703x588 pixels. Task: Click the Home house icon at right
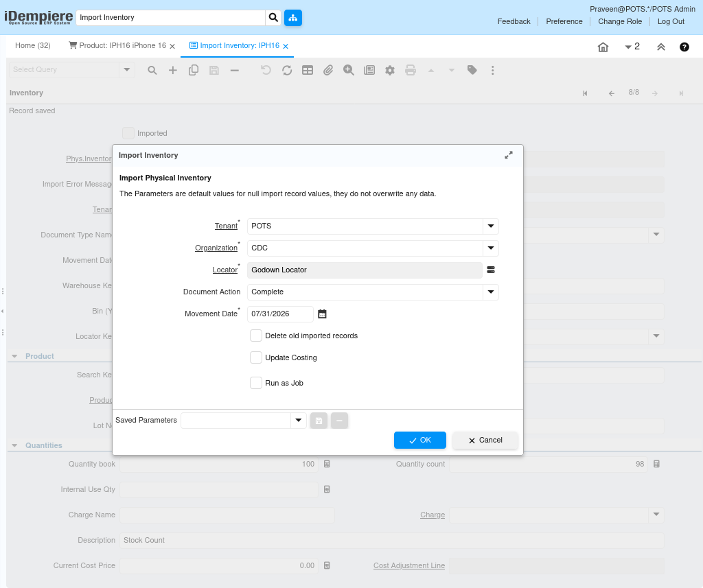(x=603, y=47)
